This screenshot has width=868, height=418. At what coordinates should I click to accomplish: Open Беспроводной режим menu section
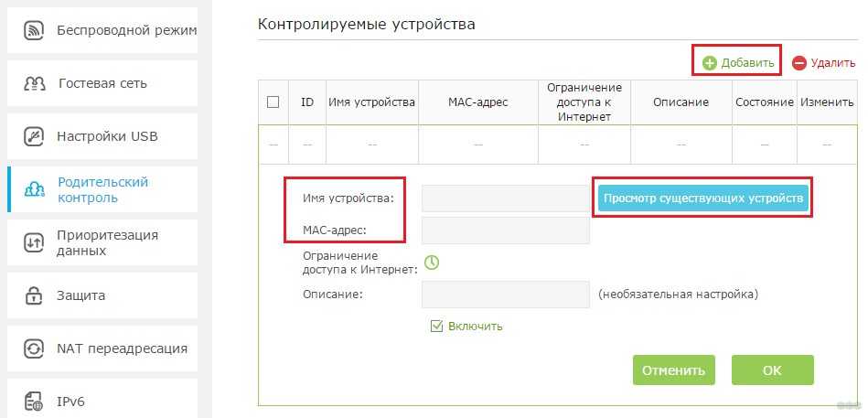[x=102, y=30]
